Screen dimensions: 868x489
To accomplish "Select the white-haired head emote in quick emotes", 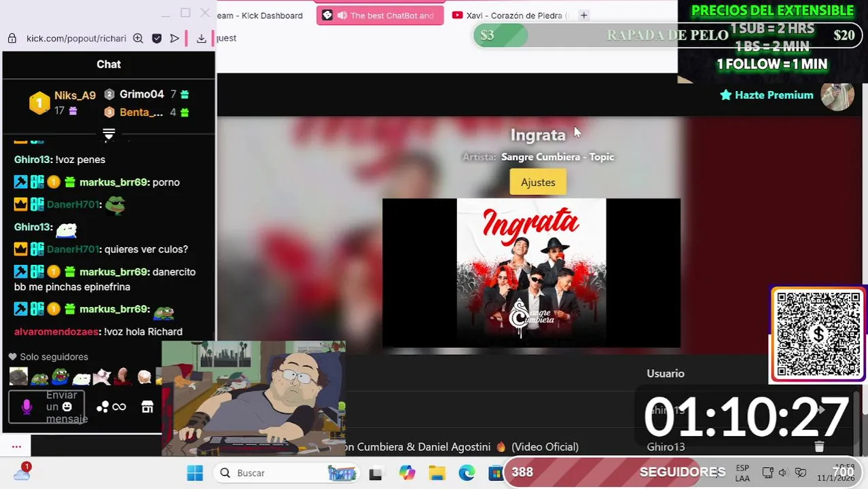I will click(x=144, y=376).
